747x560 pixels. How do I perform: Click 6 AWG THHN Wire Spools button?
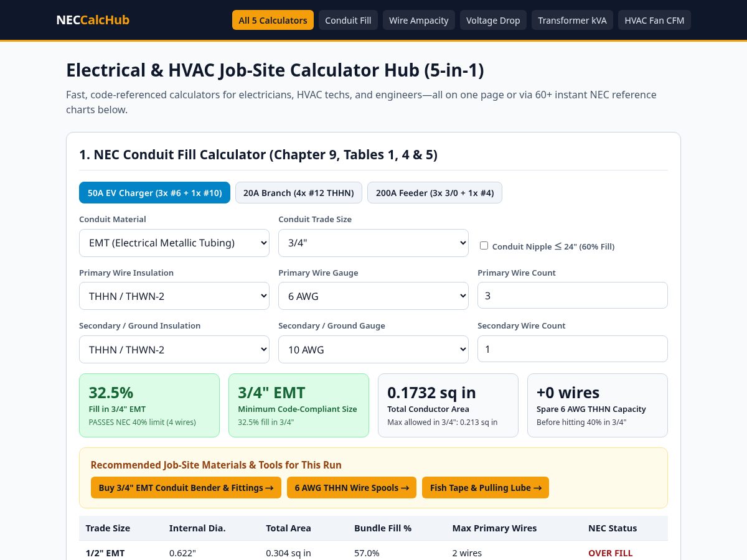click(x=352, y=488)
